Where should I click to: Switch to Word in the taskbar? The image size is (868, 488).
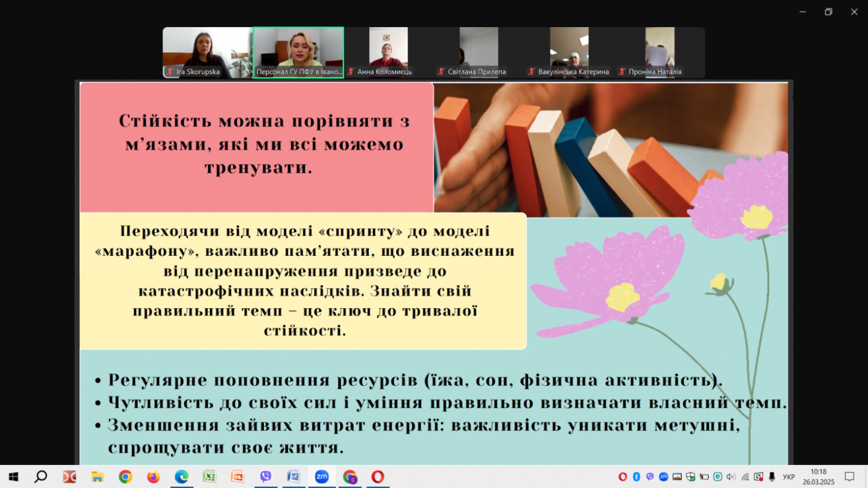[x=294, y=477]
